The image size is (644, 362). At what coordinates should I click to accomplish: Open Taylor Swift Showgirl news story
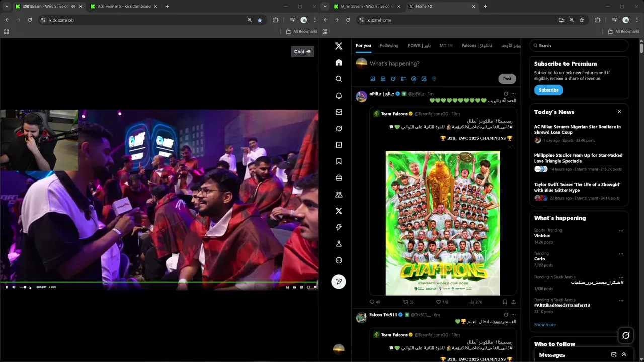point(579,191)
